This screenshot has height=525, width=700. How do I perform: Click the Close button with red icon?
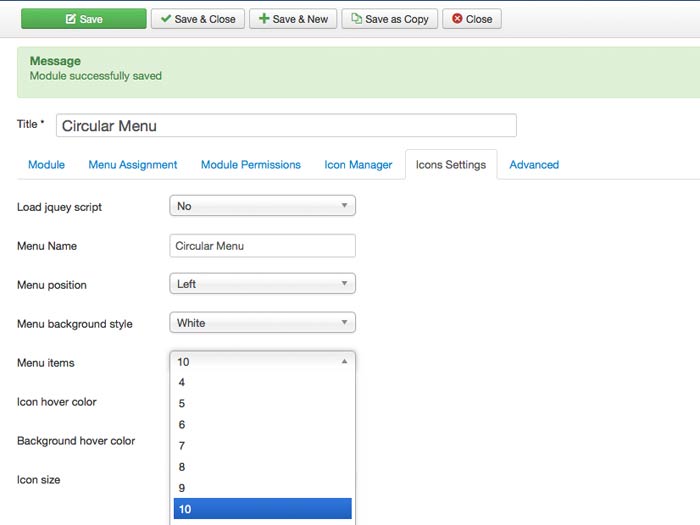472,19
